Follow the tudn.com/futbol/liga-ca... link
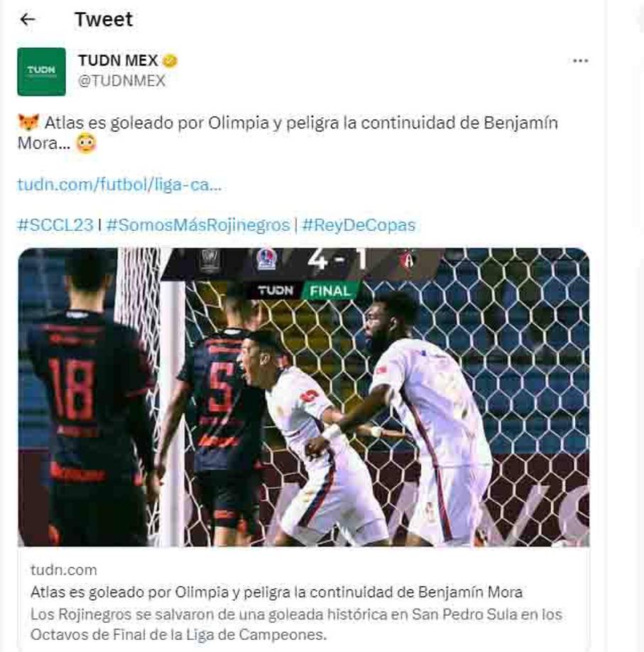This screenshot has width=644, height=652. click(x=119, y=184)
